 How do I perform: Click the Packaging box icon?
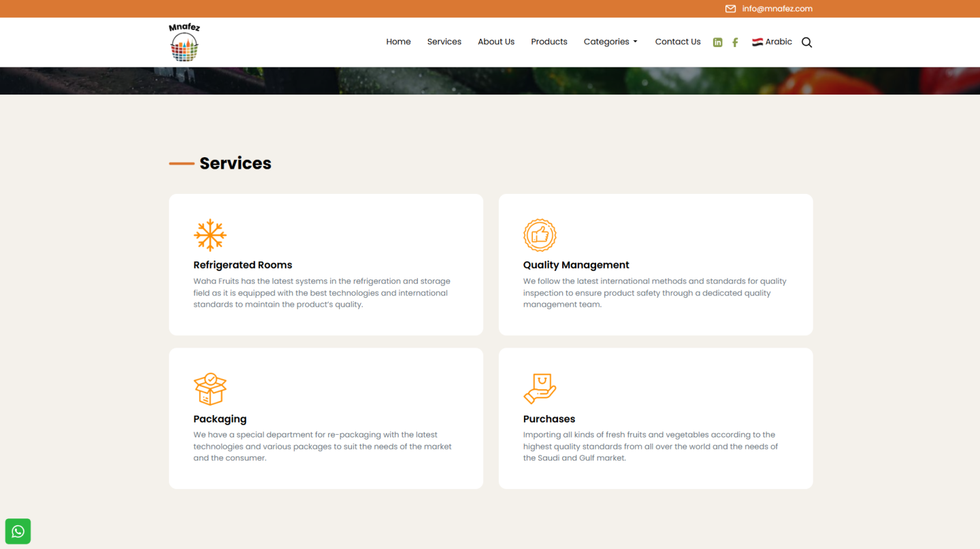pyautogui.click(x=210, y=389)
